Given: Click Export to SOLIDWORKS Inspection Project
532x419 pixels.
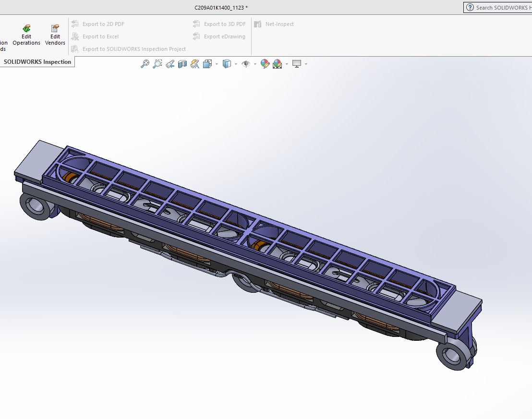Looking at the screenshot, I should [129, 49].
